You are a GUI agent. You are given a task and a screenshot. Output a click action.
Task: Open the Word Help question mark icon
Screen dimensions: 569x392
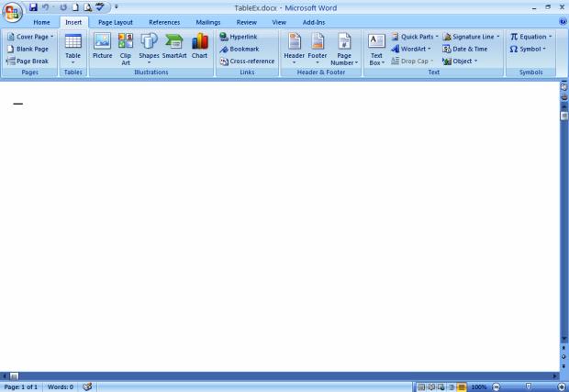[563, 22]
